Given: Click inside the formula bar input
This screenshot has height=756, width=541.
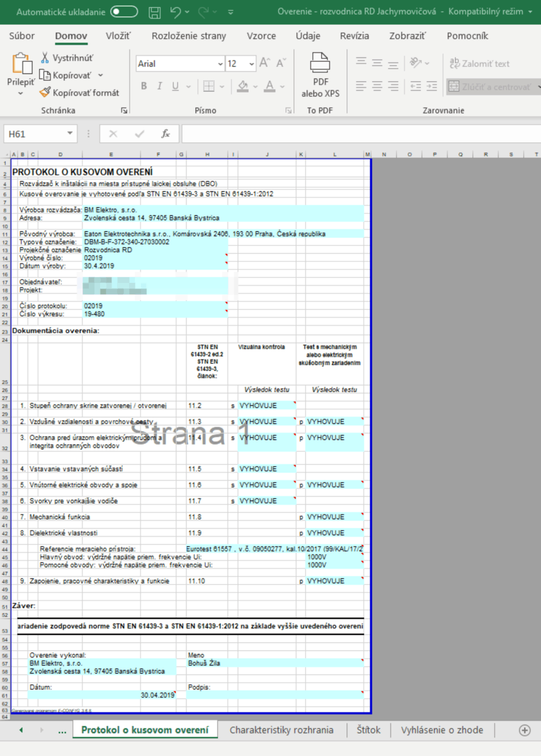Looking at the screenshot, I should coord(359,134).
